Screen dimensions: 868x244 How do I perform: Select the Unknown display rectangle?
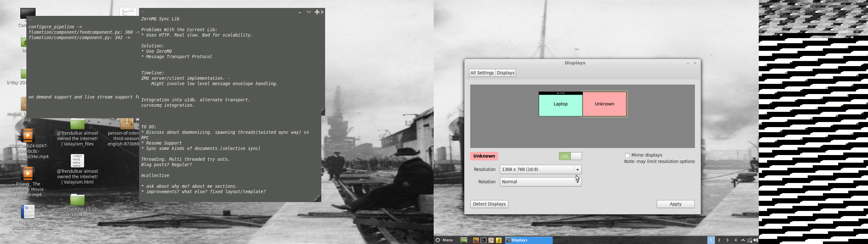pos(604,104)
